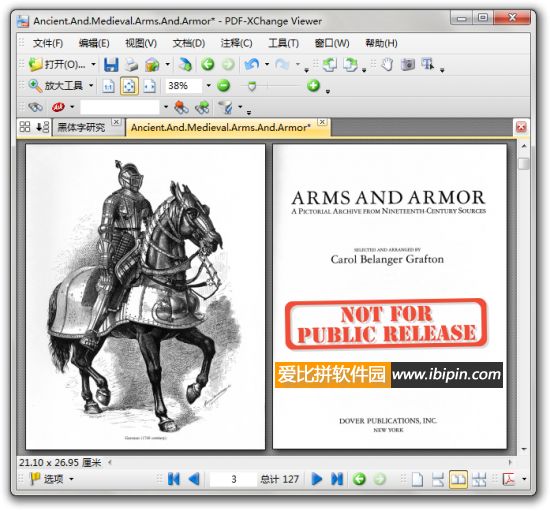
Task: Open the 工具(T) menu
Action: click(x=283, y=43)
